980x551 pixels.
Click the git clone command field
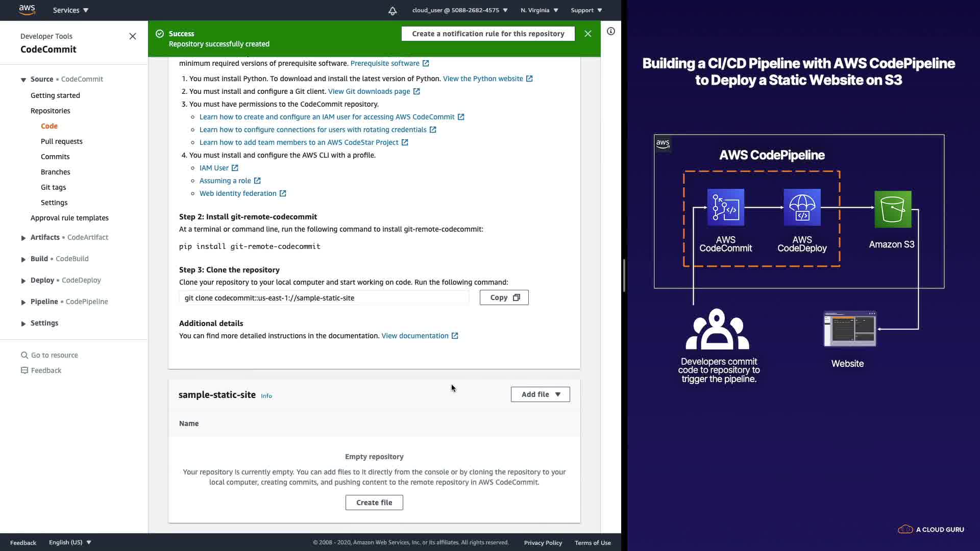pyautogui.click(x=324, y=298)
